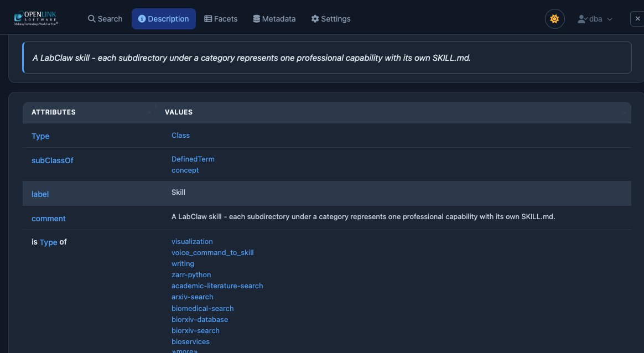Click the label attribute link
This screenshot has height=353, width=644.
(40, 194)
